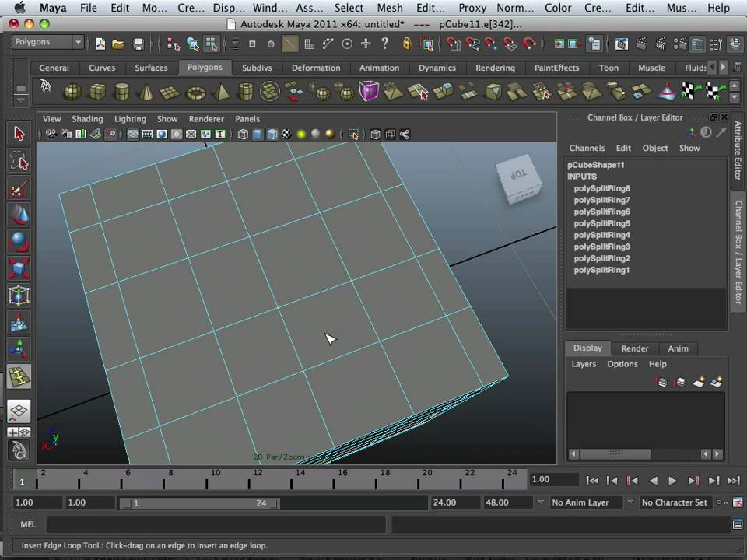
Task: Open the shelf options menu arrow
Action: [x=20, y=100]
